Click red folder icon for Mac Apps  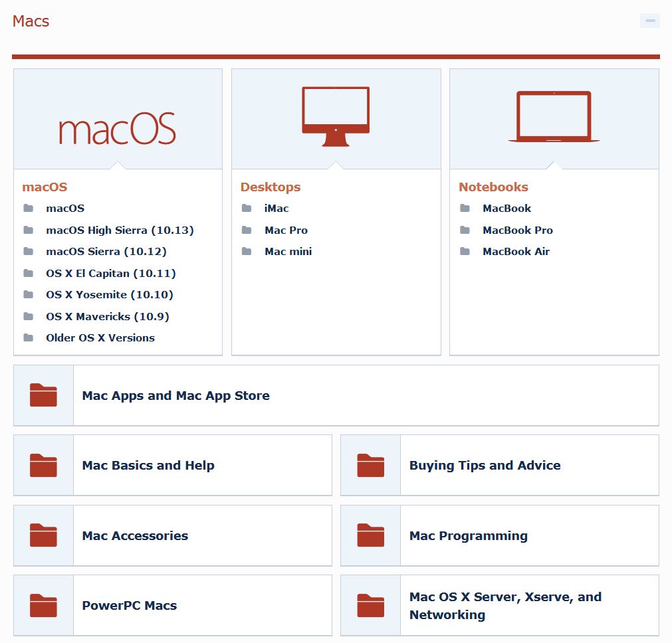(x=43, y=395)
